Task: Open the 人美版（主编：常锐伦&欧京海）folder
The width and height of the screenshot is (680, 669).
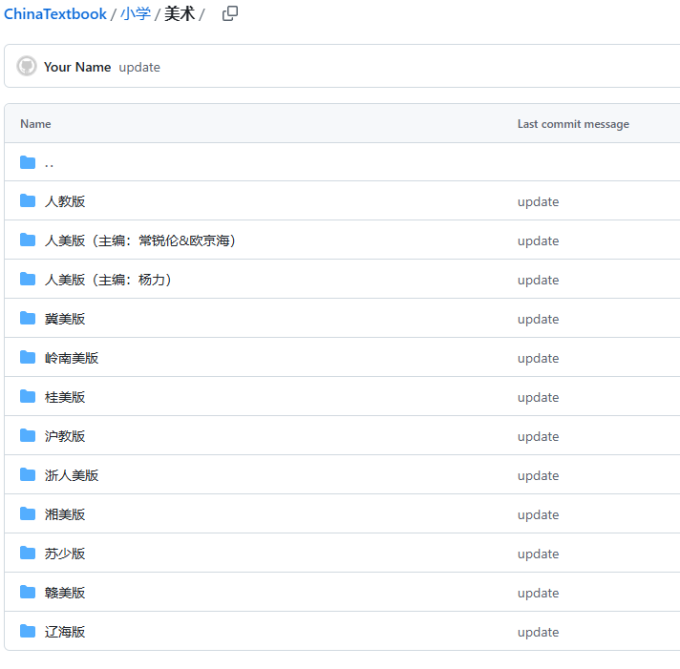Action: pos(140,240)
